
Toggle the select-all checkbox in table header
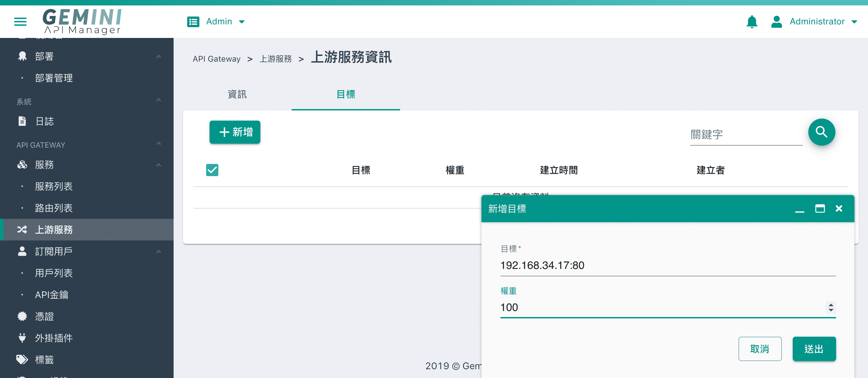(x=212, y=170)
